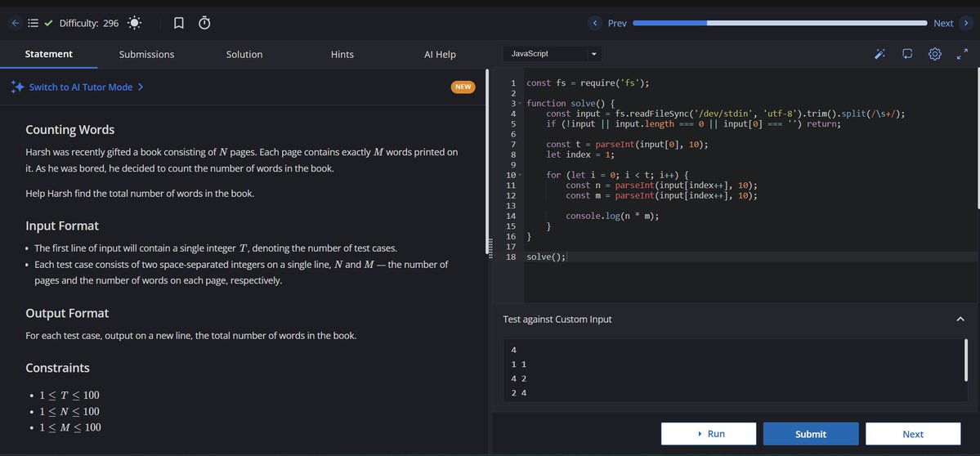
Task: Click the custom input scrollbar
Action: point(966,360)
